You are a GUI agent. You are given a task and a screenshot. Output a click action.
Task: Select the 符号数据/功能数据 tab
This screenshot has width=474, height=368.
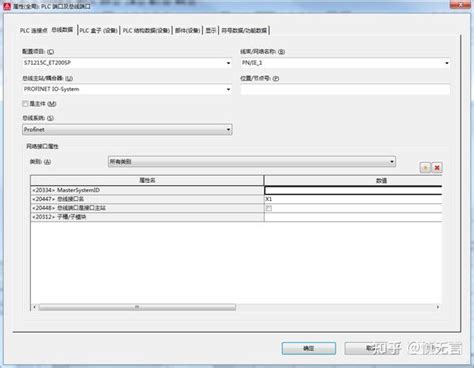[x=244, y=30]
